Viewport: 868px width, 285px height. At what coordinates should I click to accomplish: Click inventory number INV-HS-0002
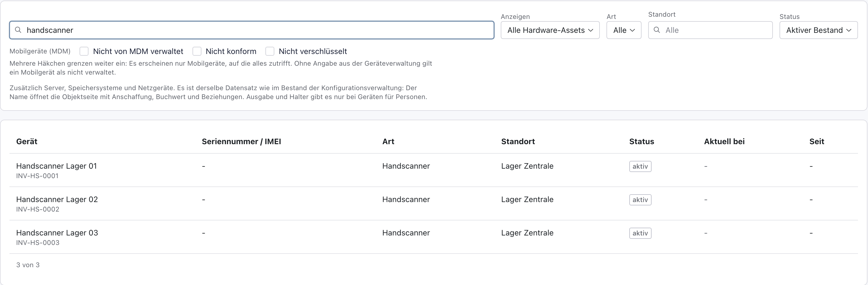38,210
